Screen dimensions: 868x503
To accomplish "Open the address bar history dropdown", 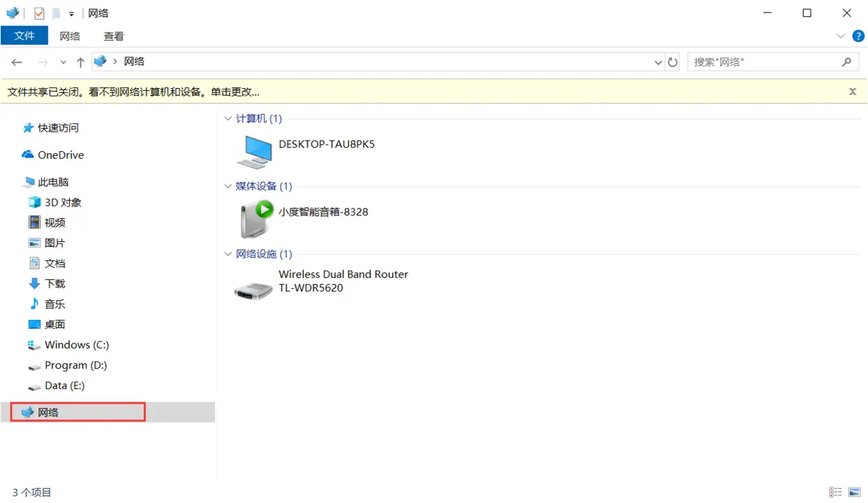I will tap(658, 62).
